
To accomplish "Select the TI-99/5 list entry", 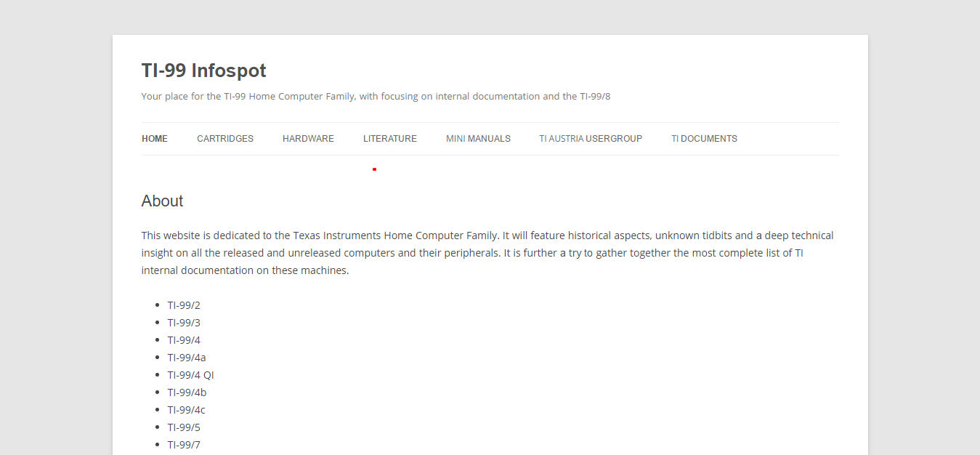I will pos(184,427).
